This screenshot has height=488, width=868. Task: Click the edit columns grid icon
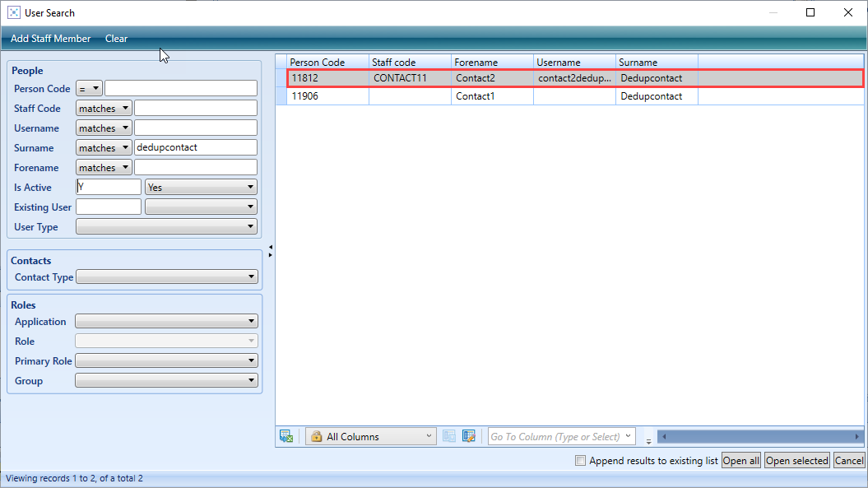pos(469,436)
